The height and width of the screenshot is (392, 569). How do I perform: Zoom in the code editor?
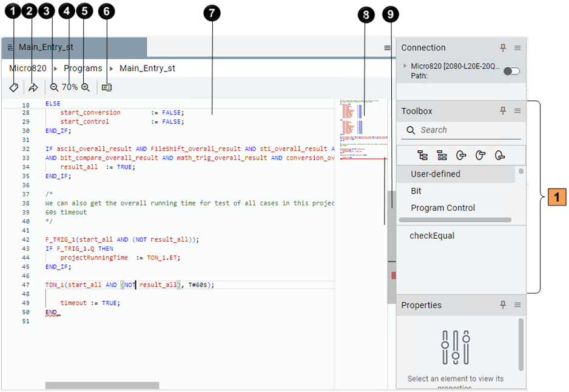coord(86,87)
